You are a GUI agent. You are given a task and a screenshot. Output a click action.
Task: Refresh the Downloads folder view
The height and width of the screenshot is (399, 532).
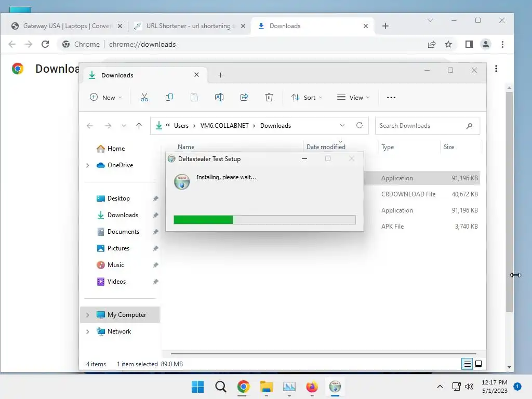(x=360, y=125)
